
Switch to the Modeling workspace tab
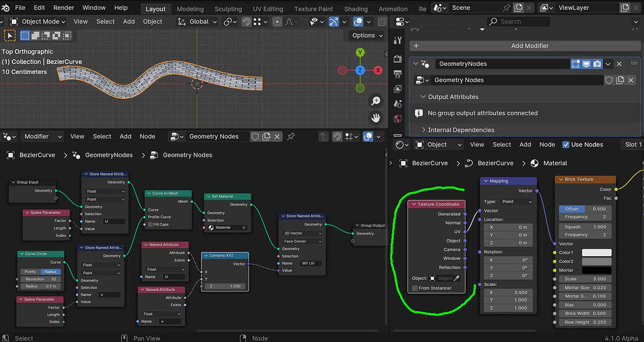pyautogui.click(x=190, y=9)
